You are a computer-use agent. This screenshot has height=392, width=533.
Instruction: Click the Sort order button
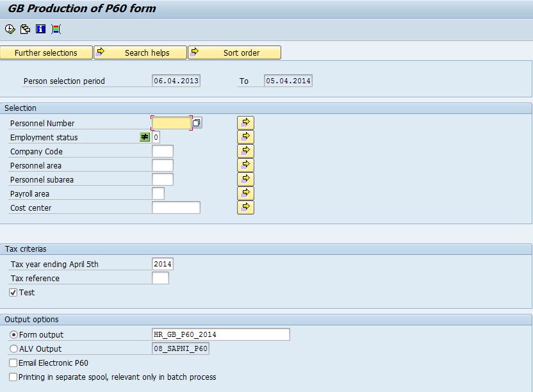tap(234, 52)
